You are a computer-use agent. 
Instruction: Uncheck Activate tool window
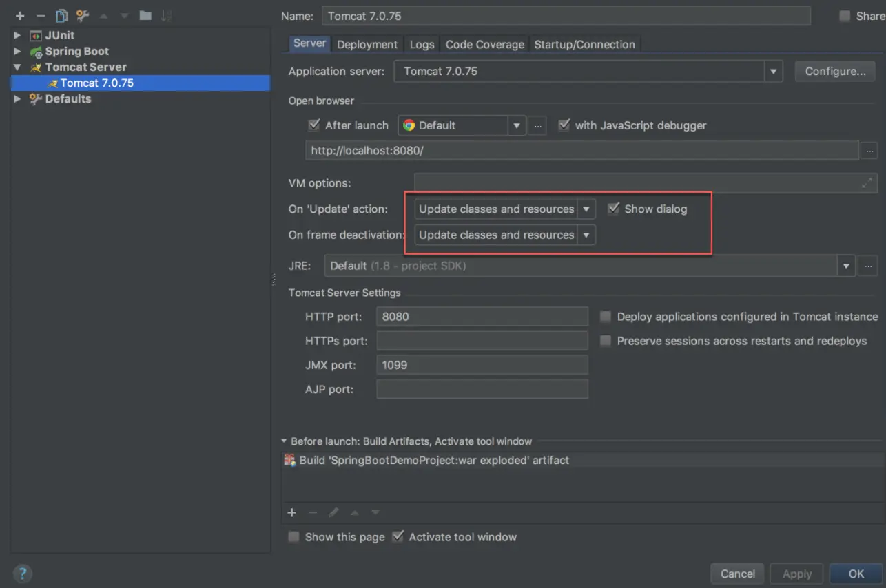point(398,537)
